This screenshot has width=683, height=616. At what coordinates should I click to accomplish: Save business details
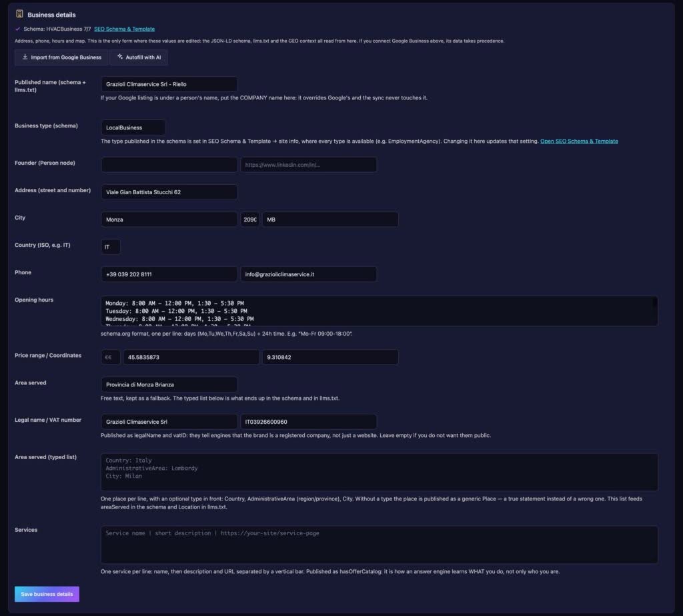click(47, 594)
